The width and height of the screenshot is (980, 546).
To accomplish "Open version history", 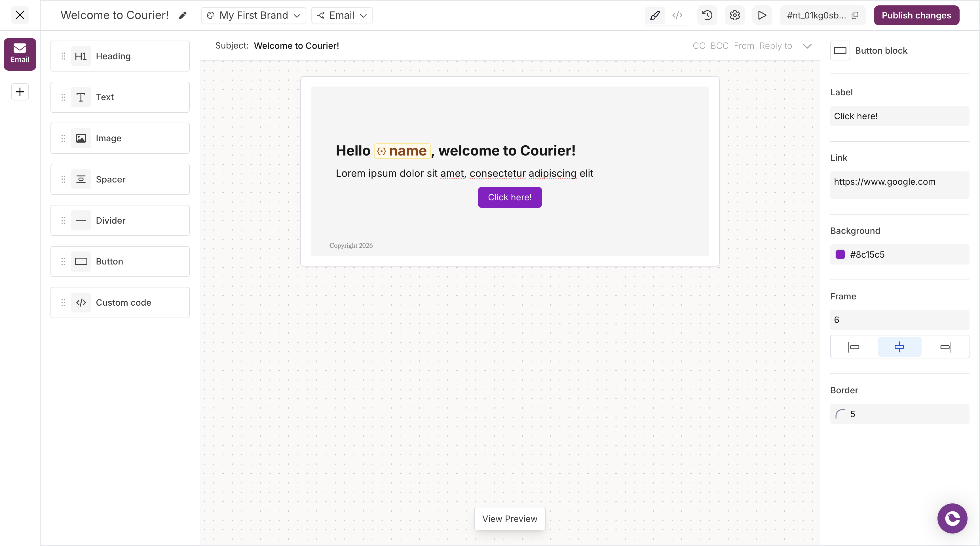I will 707,15.
